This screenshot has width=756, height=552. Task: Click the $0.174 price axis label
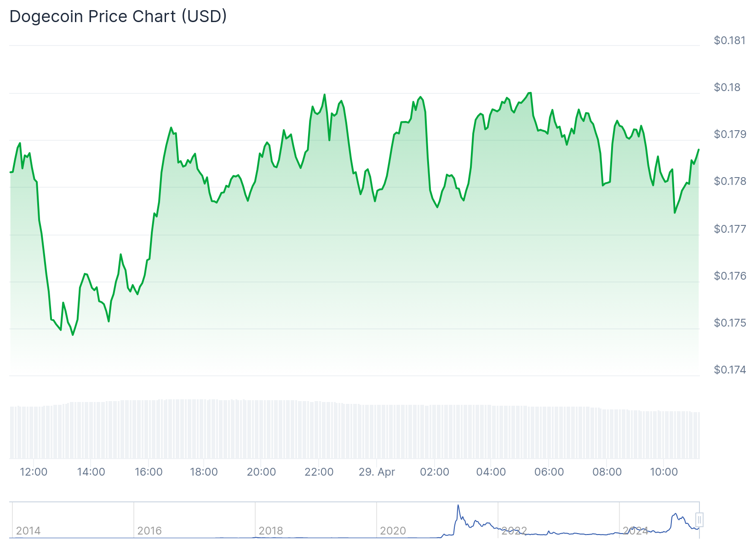(729, 370)
